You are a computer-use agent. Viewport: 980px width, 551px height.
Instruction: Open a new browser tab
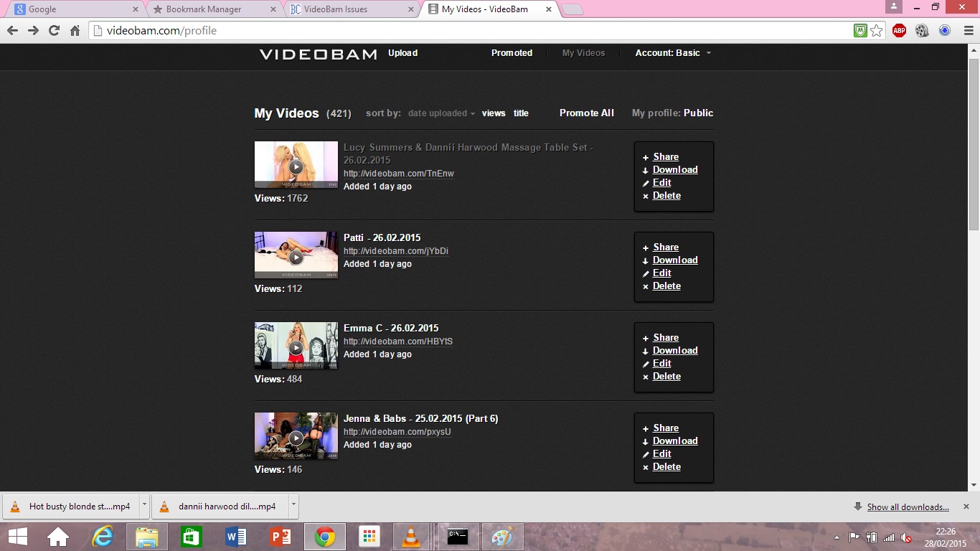coord(572,10)
